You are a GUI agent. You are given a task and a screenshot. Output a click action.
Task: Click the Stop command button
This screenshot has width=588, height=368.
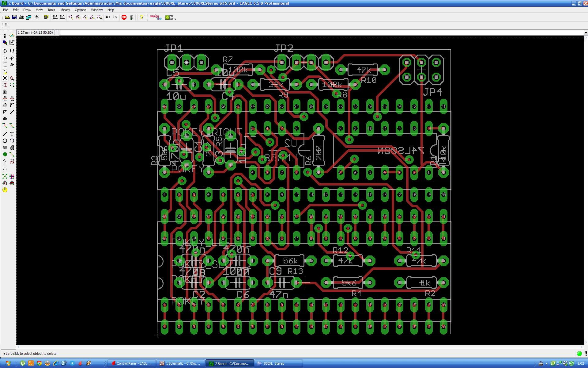[x=124, y=17]
